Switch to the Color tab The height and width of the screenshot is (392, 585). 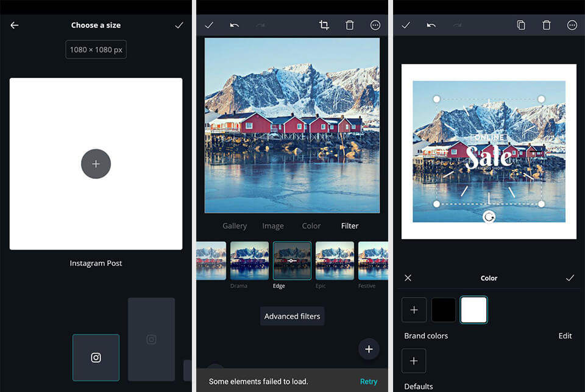[x=311, y=226]
